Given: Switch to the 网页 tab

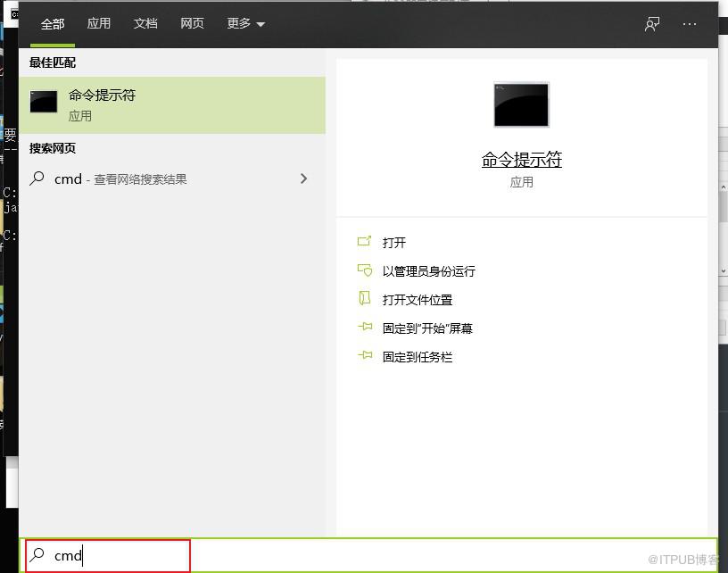Looking at the screenshot, I should coord(192,23).
